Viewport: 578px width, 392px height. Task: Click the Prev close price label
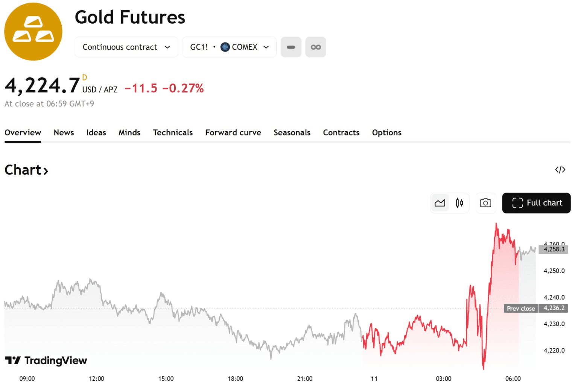(521, 309)
